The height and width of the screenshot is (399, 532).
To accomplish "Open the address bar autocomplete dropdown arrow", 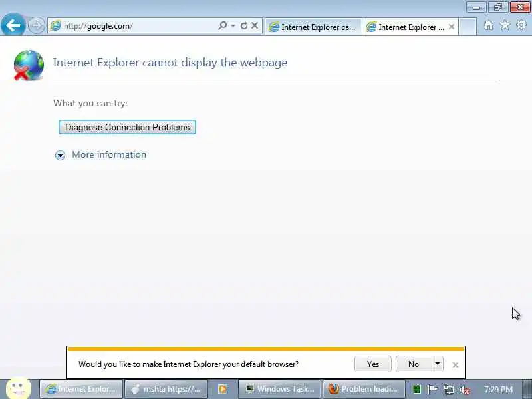I will pos(233,25).
